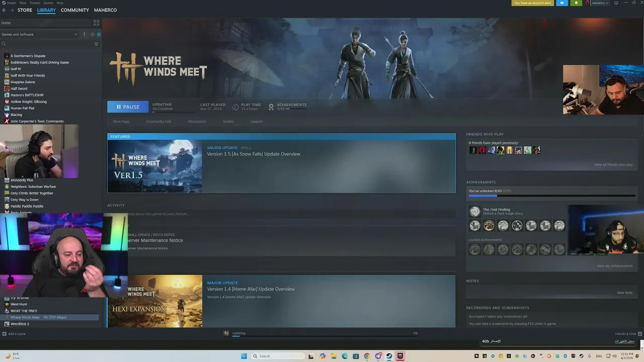This screenshot has height=362, width=644.
Task: Pause the Where Winds Meet update
Action: 128,107
